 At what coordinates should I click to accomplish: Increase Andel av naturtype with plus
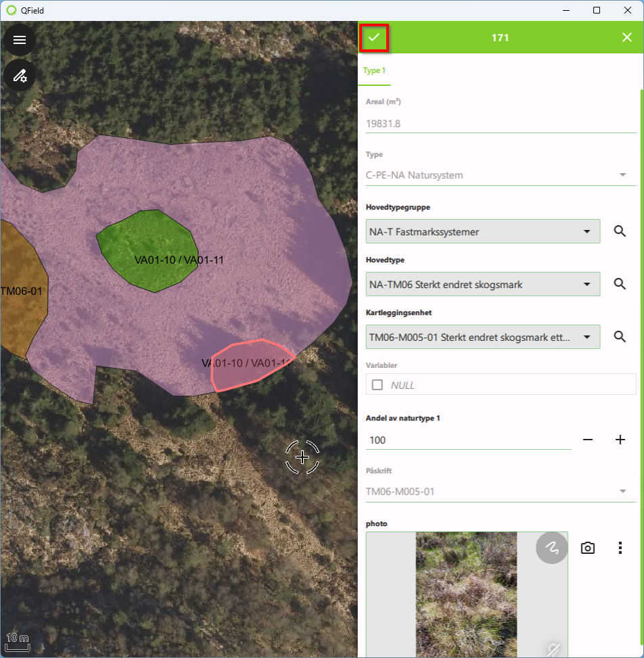click(620, 440)
